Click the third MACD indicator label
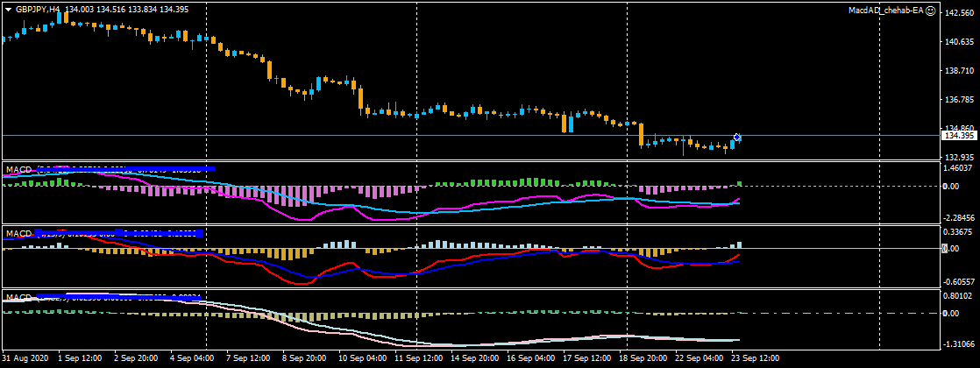This screenshot has width=980, height=368. [x=18, y=298]
